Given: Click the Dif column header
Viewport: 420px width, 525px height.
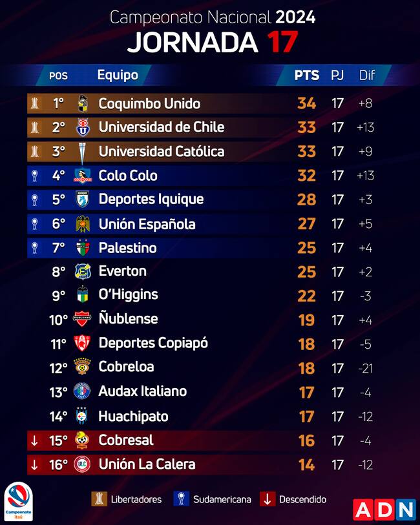Looking at the screenshot, I should (x=366, y=75).
